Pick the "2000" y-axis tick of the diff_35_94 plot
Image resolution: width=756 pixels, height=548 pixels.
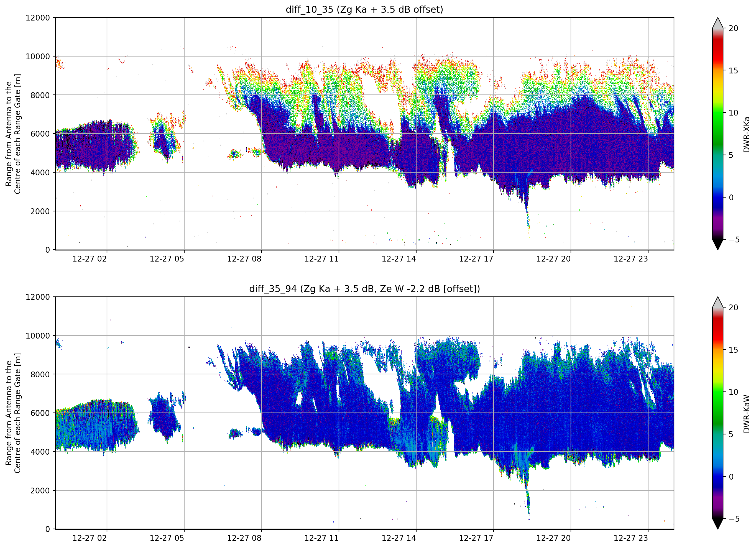click(40, 490)
